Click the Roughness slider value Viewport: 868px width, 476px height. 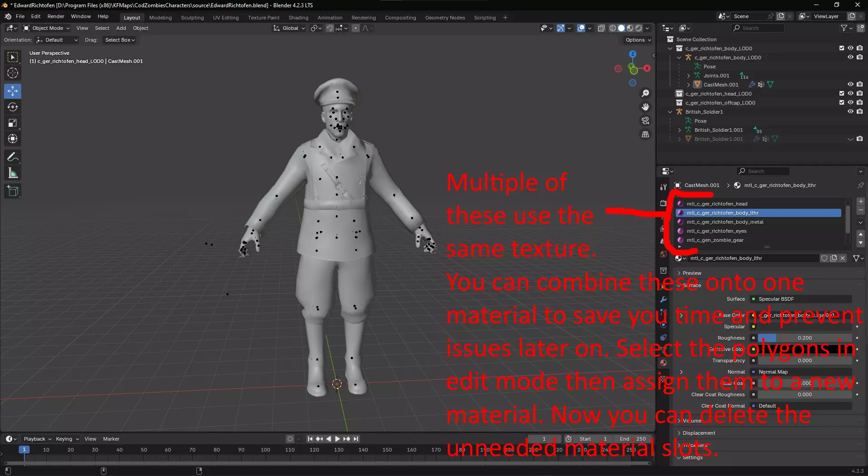(804, 338)
